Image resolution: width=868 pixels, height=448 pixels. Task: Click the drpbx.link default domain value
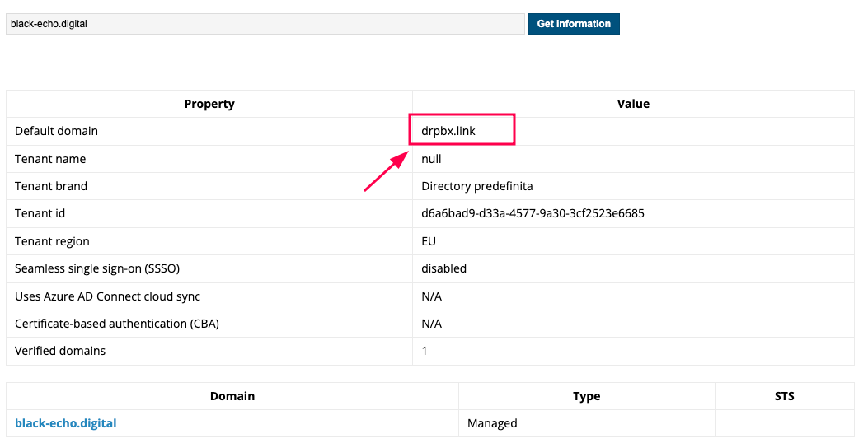[x=448, y=131]
